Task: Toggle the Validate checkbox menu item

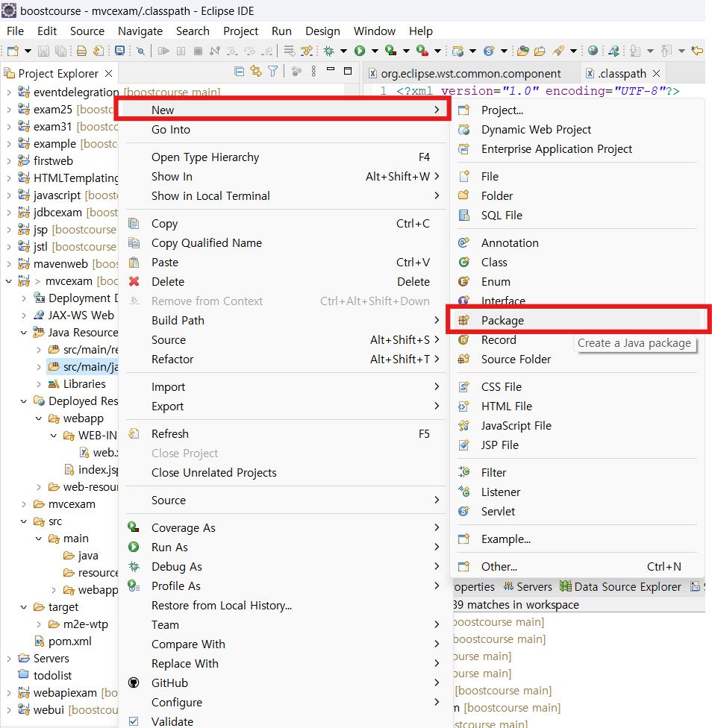Action: pyautogui.click(x=134, y=721)
